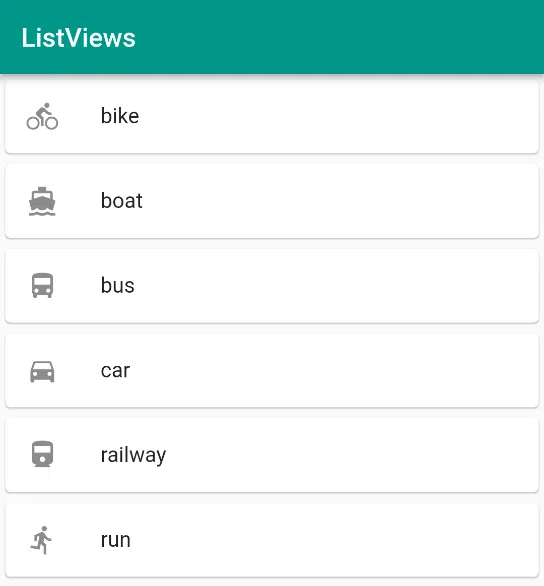Open the railway list card row

pos(272,456)
